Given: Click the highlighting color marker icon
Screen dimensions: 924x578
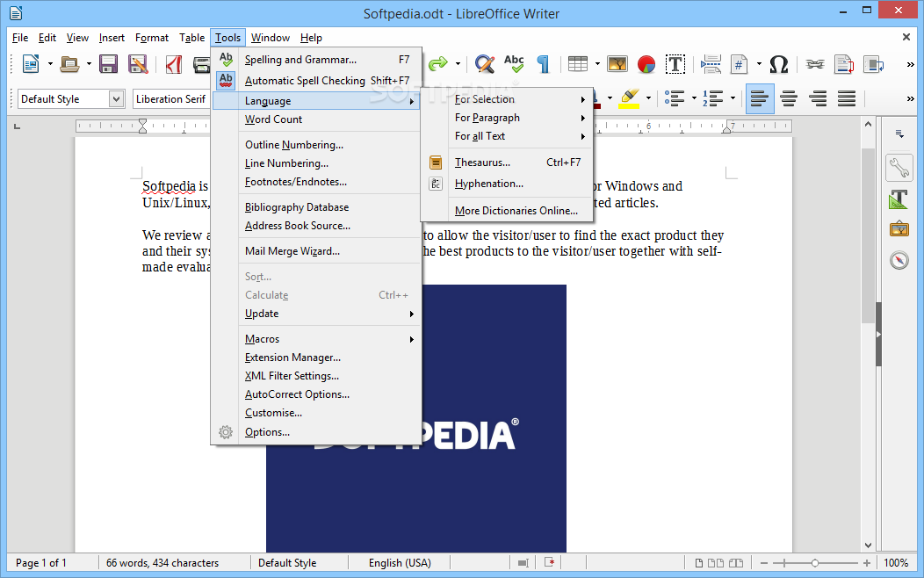Looking at the screenshot, I should pos(630,98).
